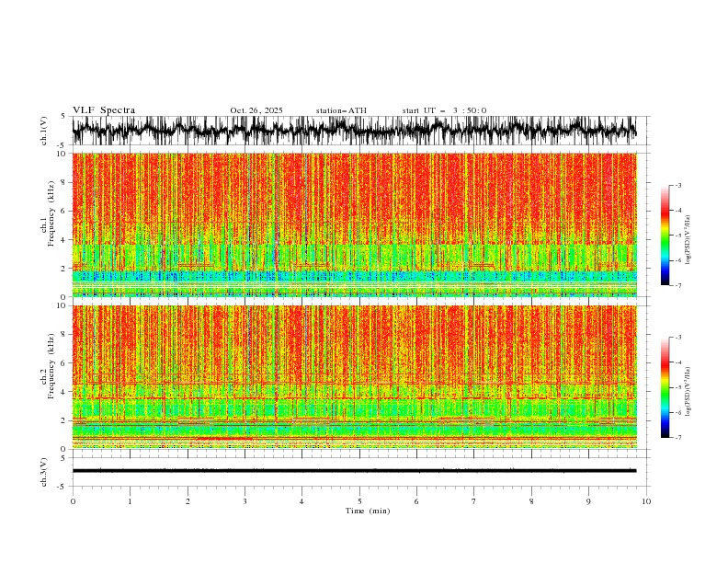Image resolution: width=728 pixels, height=563 pixels.
Task: Click the time axis tick label '0'
Action: [73, 501]
